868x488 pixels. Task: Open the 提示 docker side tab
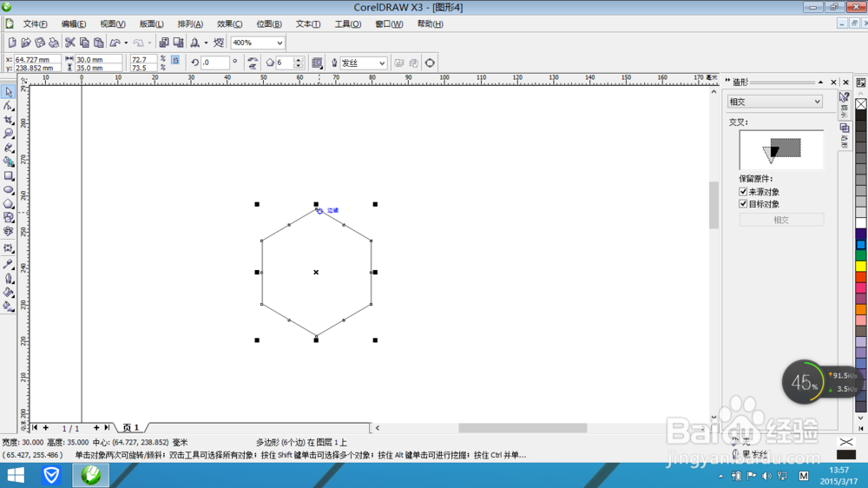coord(845,104)
